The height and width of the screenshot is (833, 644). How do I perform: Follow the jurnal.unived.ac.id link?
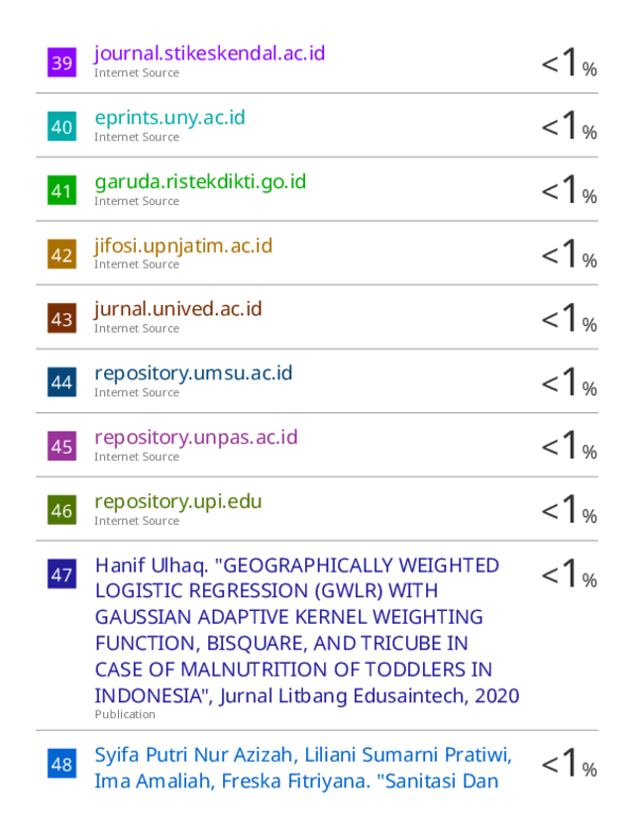178,309
